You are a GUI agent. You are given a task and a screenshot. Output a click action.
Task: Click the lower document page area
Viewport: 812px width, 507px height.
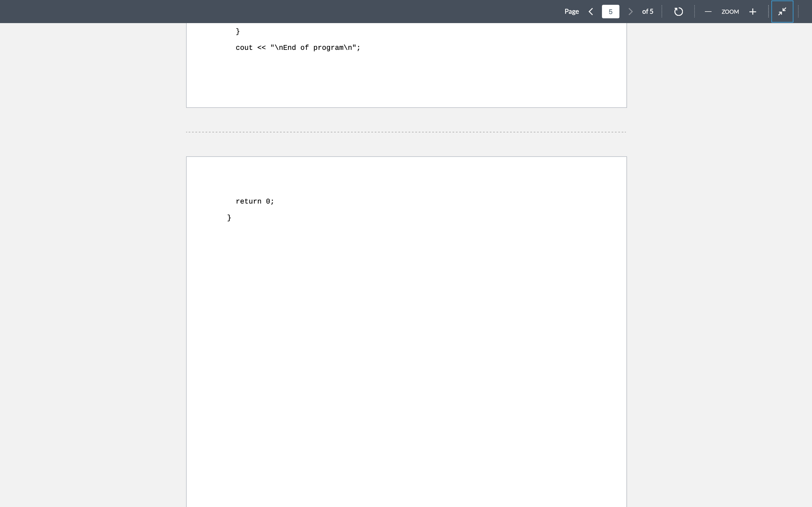coord(406,335)
